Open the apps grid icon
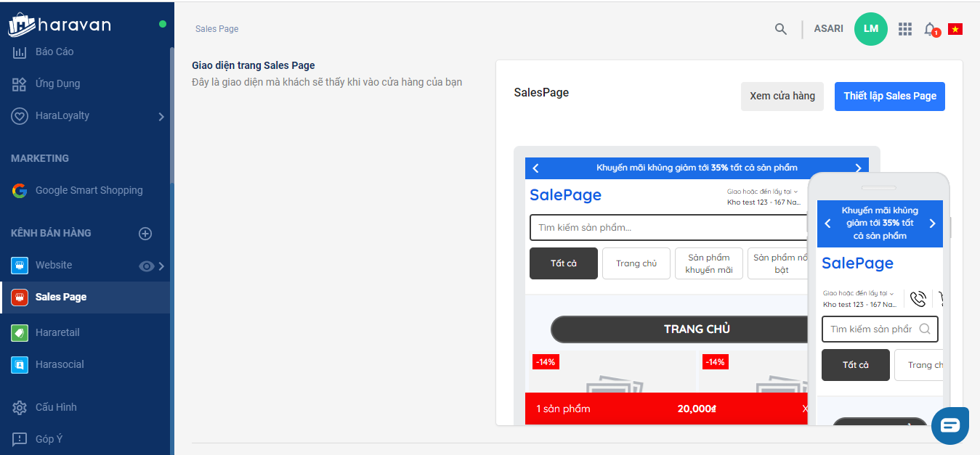The width and height of the screenshot is (980, 455). [x=904, y=29]
